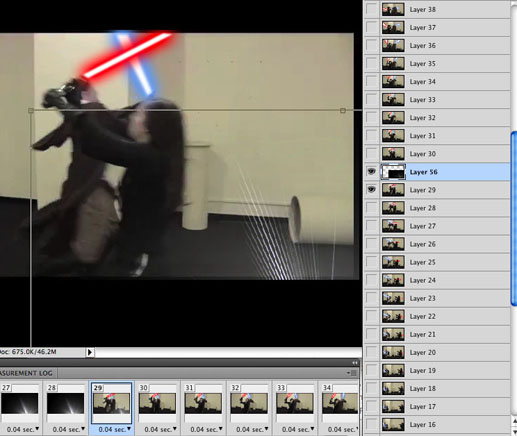Select animation frame 31 thumbnail
517x436 pixels.
(x=203, y=403)
